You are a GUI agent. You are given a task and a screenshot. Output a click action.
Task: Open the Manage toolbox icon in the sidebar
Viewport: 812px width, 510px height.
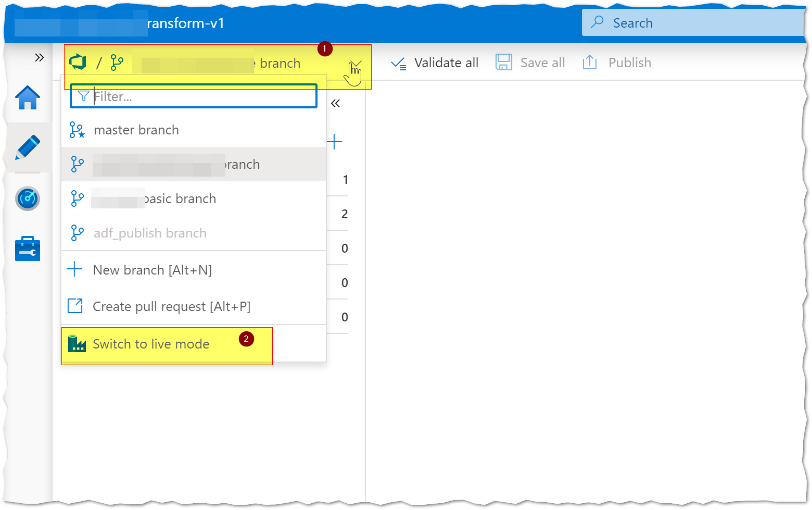click(27, 248)
